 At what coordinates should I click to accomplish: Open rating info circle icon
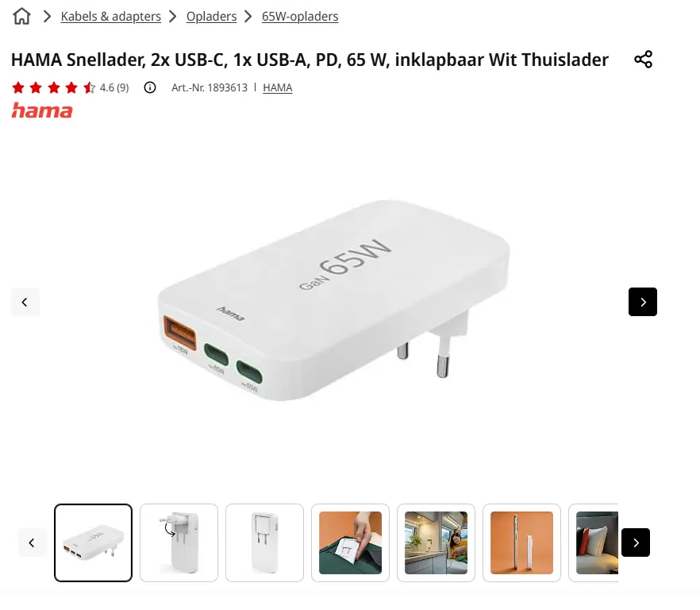pos(150,87)
